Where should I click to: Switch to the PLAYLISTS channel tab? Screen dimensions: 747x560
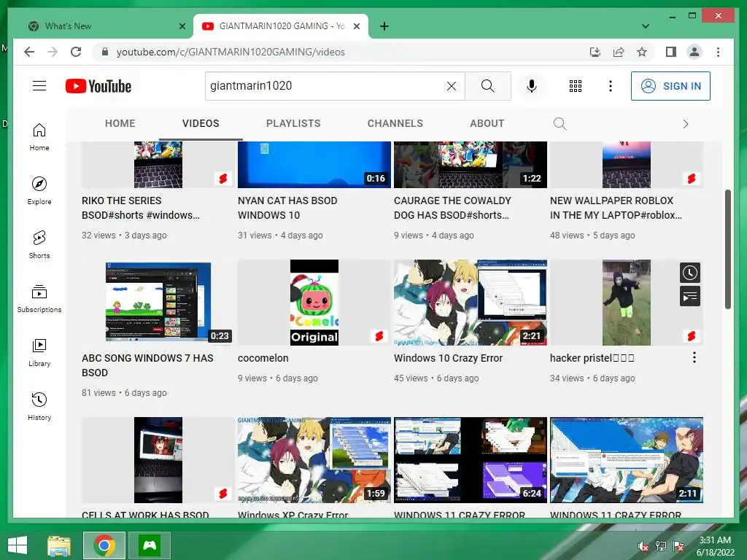click(x=293, y=123)
